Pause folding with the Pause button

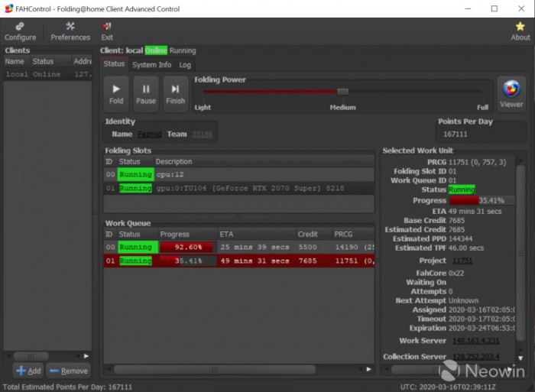pyautogui.click(x=146, y=94)
